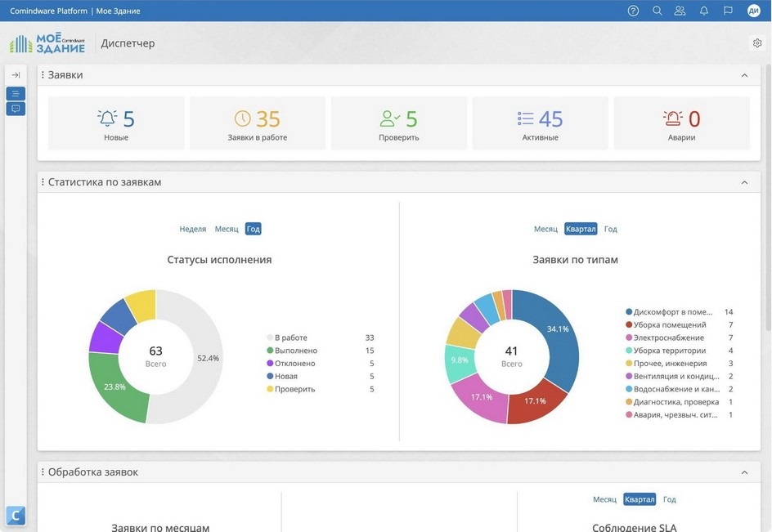
Task: Click the flag icon in top bar
Action: (x=727, y=11)
